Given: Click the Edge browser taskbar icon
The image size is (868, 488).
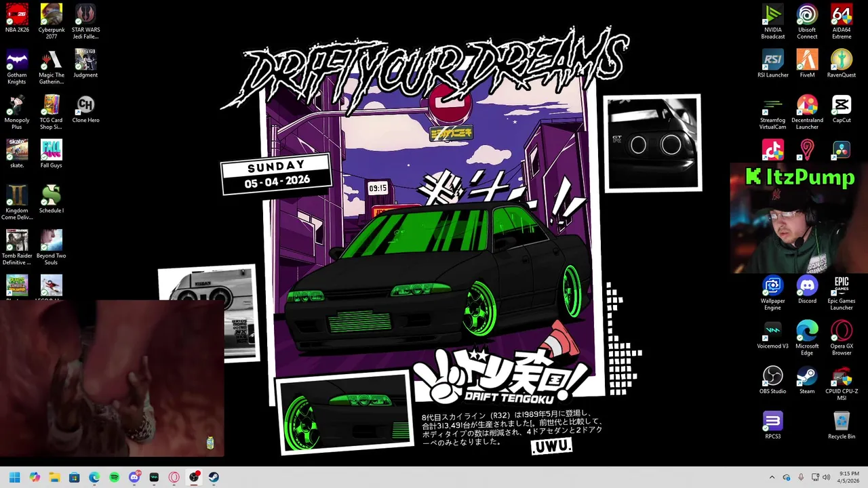Looking at the screenshot, I should click(94, 477).
